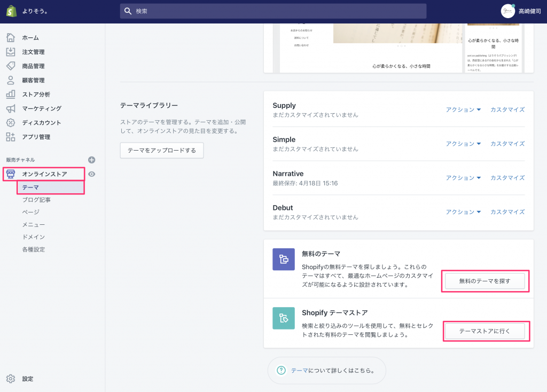Click the 設定 gear icon

11,379
